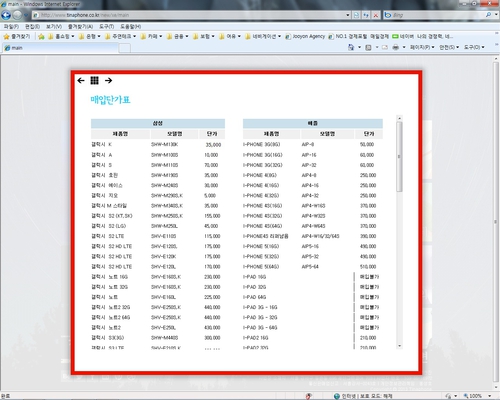This screenshot has width=500, height=400.
Task: Click the 애플 table header
Action: [313, 123]
